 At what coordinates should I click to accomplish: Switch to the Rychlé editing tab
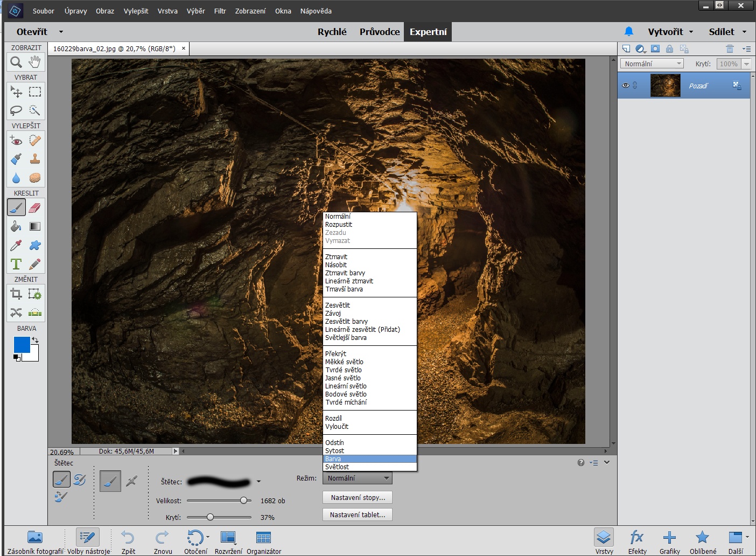pos(332,32)
